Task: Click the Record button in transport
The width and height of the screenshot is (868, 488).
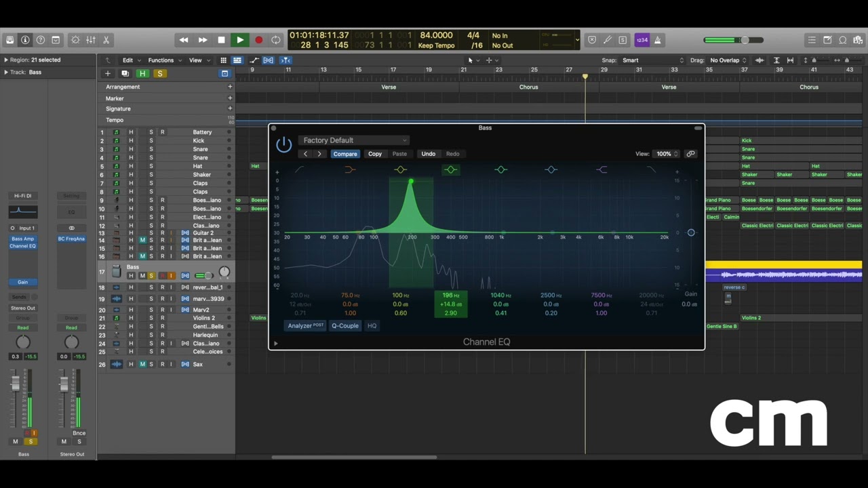Action: click(x=258, y=40)
